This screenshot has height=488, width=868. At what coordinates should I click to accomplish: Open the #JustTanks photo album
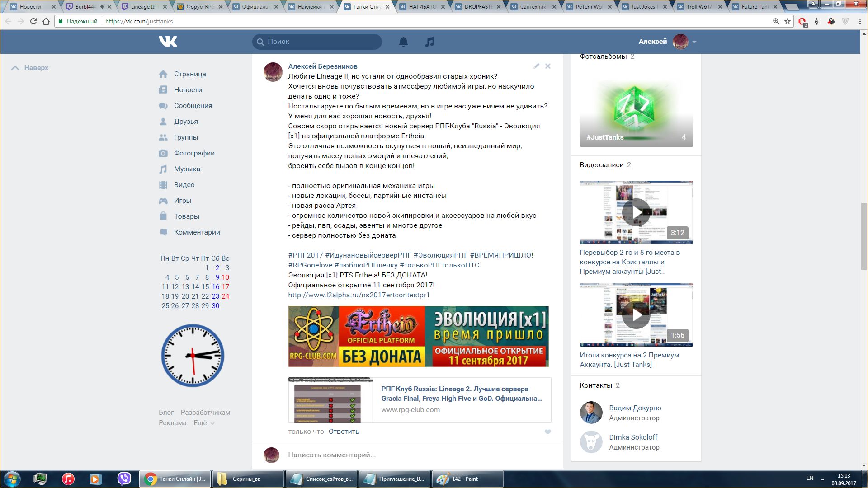(636, 108)
